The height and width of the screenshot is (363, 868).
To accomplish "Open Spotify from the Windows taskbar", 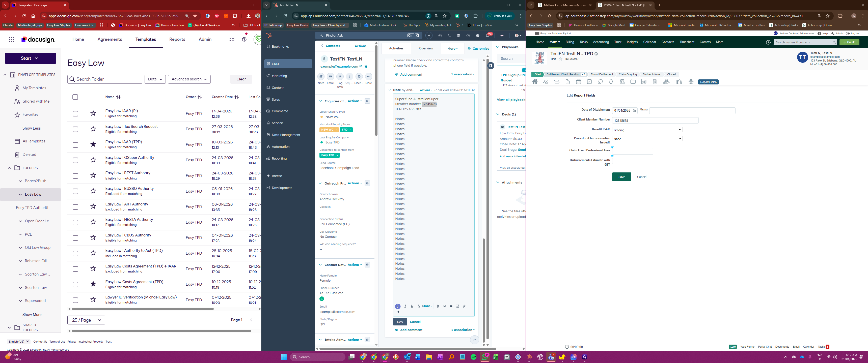I will click(x=473, y=357).
